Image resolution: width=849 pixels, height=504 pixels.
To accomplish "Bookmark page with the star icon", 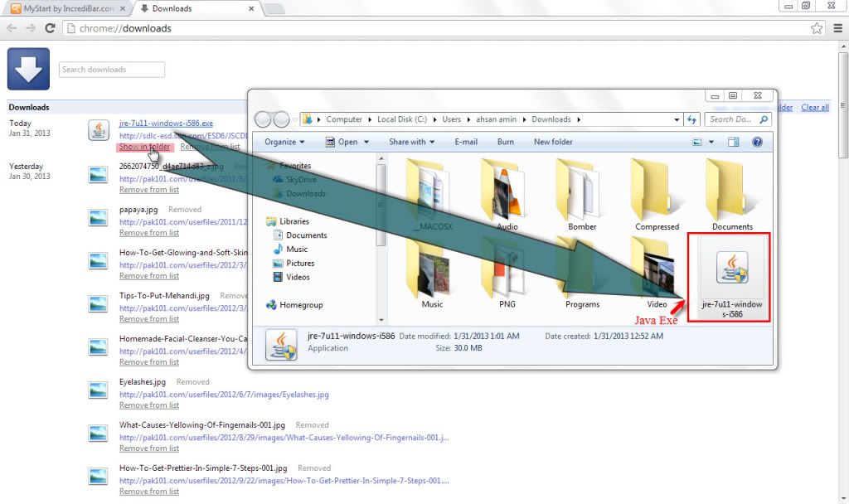I will (x=817, y=28).
